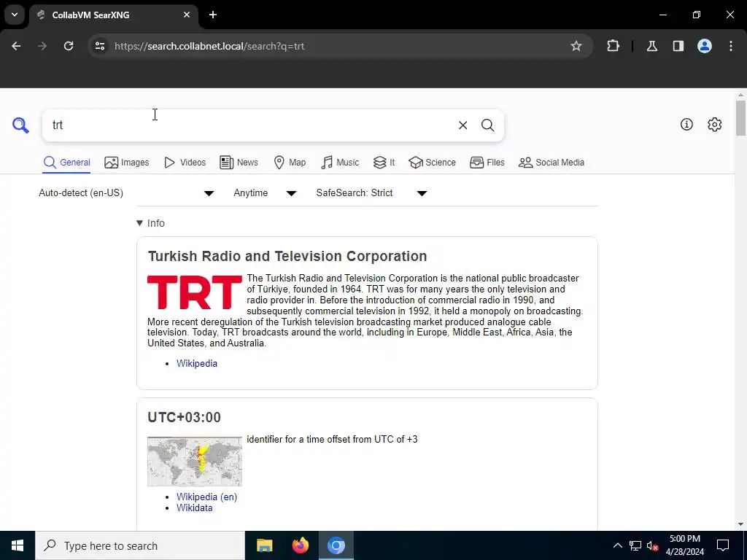
Task: Open the Chrome profile avatar
Action: 705,46
